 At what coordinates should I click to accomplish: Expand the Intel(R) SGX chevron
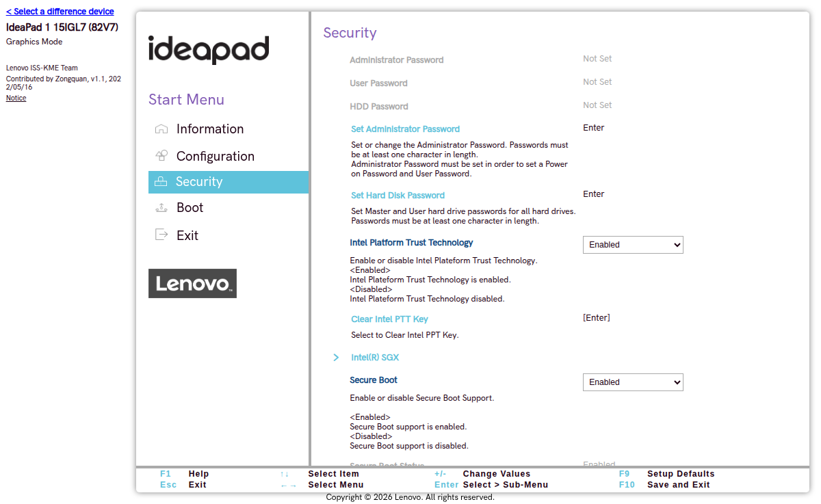336,358
